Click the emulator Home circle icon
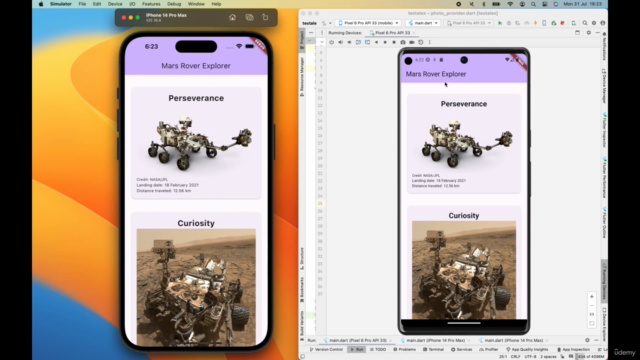 (385, 42)
